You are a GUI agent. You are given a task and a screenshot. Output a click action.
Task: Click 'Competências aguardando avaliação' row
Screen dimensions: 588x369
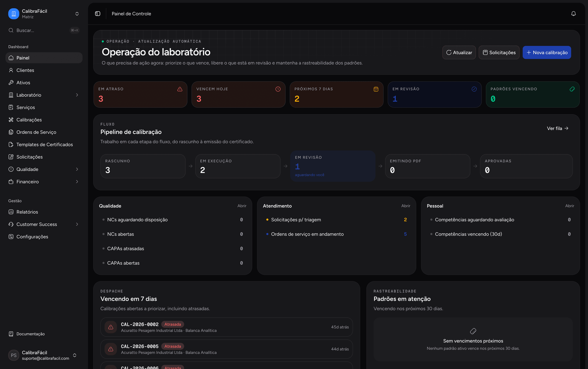(x=500, y=220)
